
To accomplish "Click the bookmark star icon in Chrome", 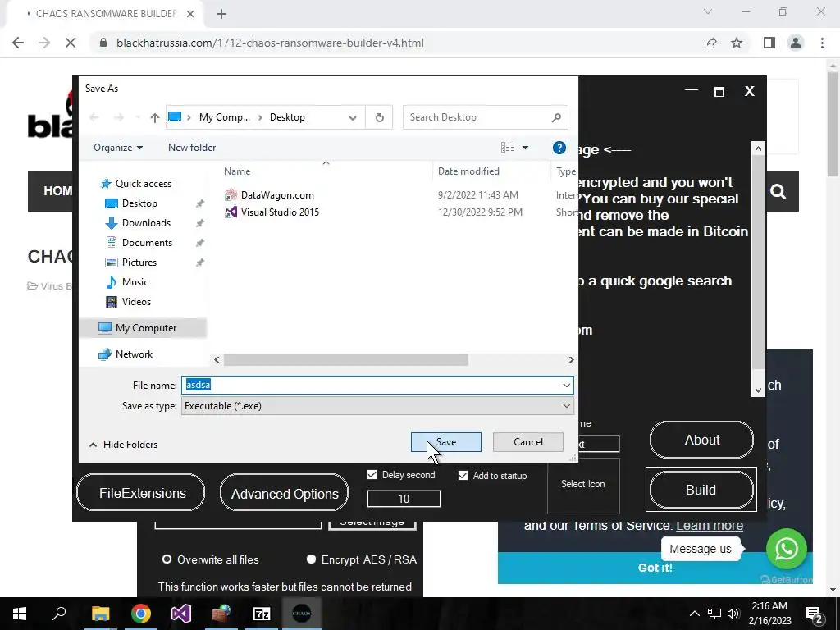I will 737,43.
